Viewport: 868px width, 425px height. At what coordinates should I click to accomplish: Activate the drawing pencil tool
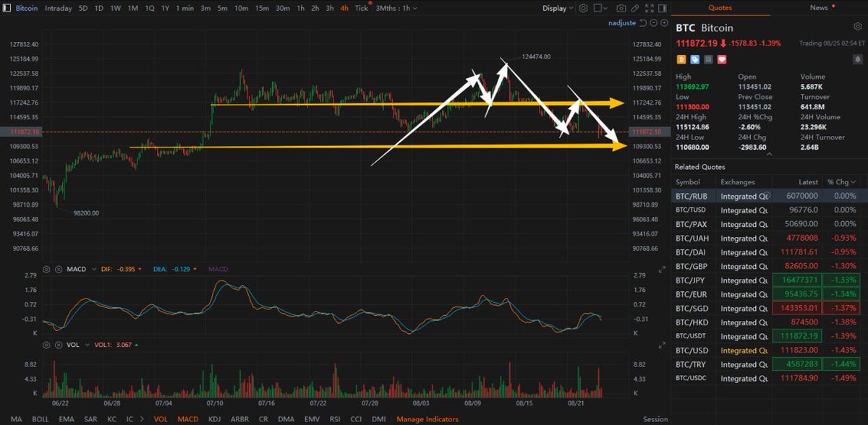point(635,8)
